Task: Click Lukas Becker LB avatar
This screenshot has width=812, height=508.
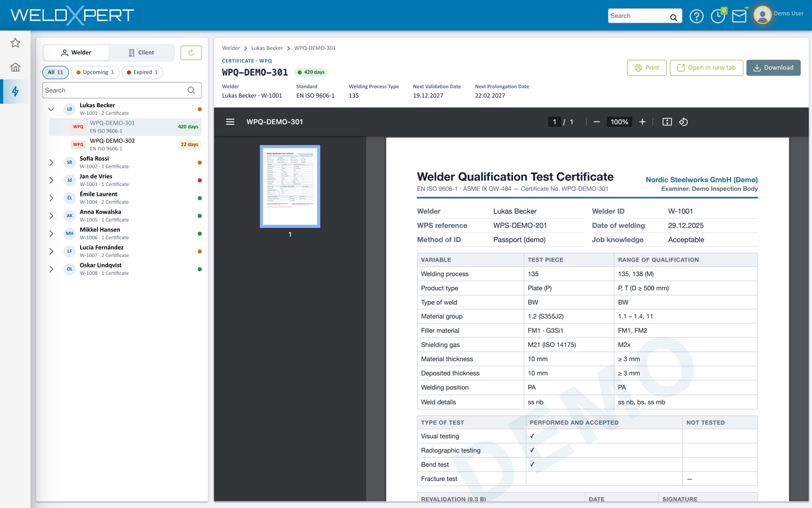Action: 70,109
